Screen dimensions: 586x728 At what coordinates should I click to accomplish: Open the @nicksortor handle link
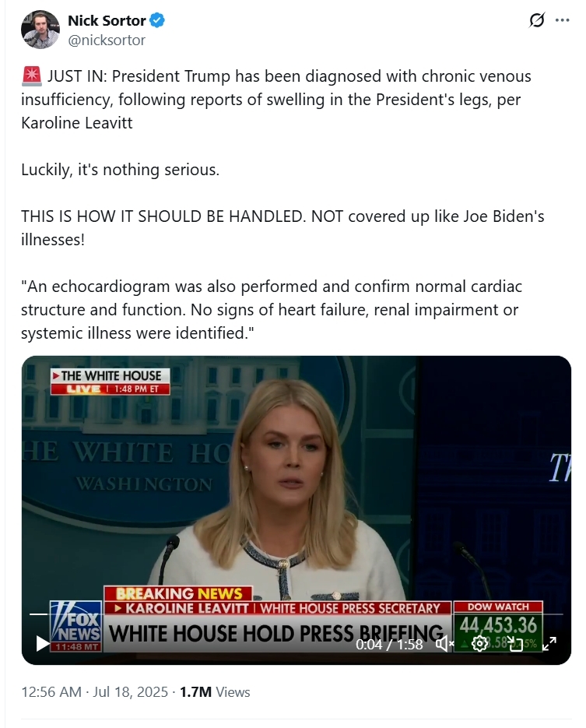coord(107,40)
